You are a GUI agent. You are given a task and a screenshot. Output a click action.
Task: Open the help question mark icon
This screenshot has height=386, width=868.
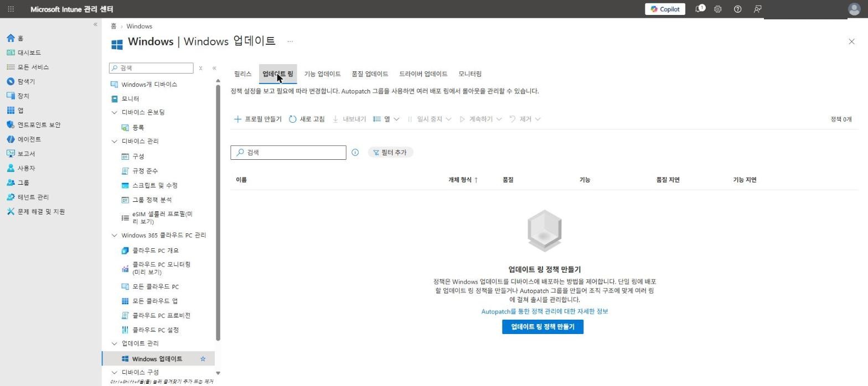tap(737, 9)
